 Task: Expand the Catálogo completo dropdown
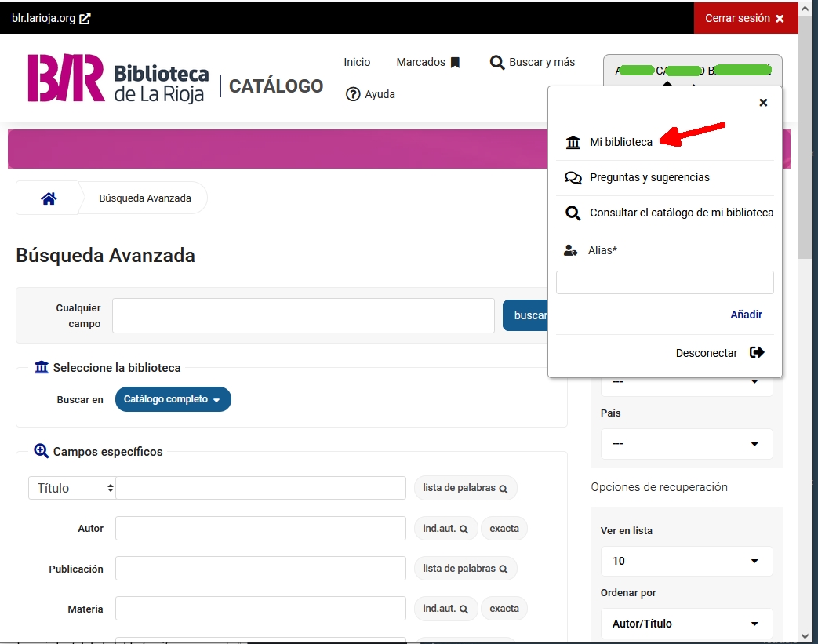pos(173,399)
